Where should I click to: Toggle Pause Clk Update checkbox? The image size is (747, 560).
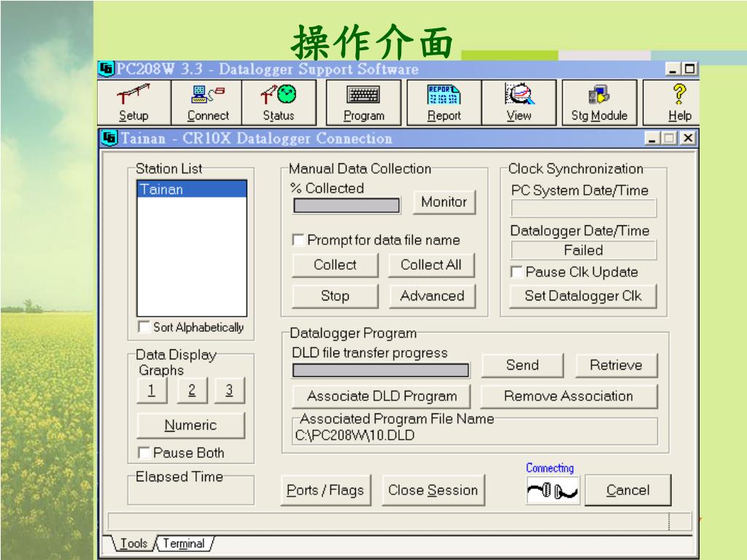[x=516, y=271]
